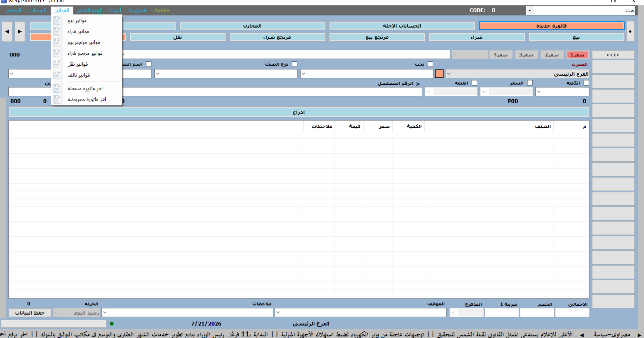
Task: Click the شراء button
Action: pos(477,37)
